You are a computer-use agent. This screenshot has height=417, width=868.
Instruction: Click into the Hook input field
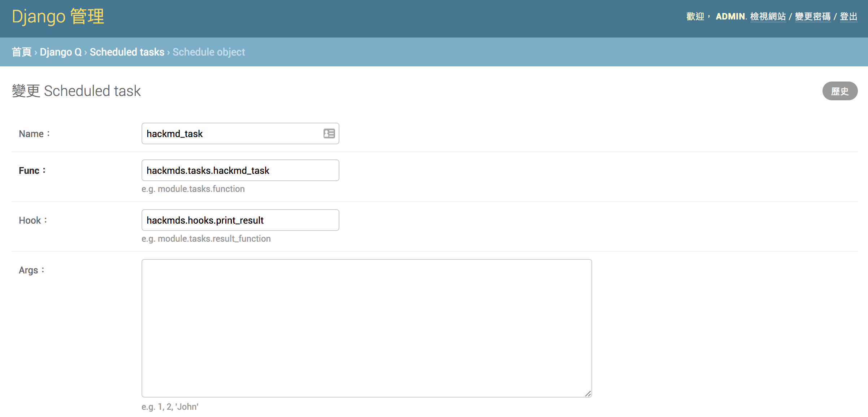(240, 220)
